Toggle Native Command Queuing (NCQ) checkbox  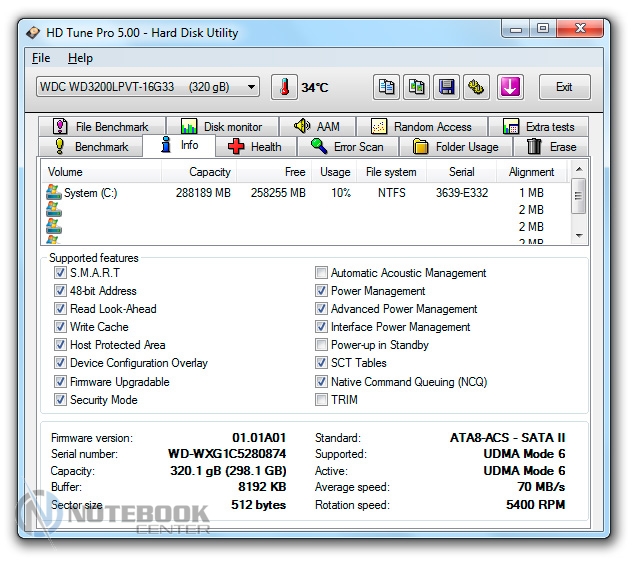click(321, 382)
